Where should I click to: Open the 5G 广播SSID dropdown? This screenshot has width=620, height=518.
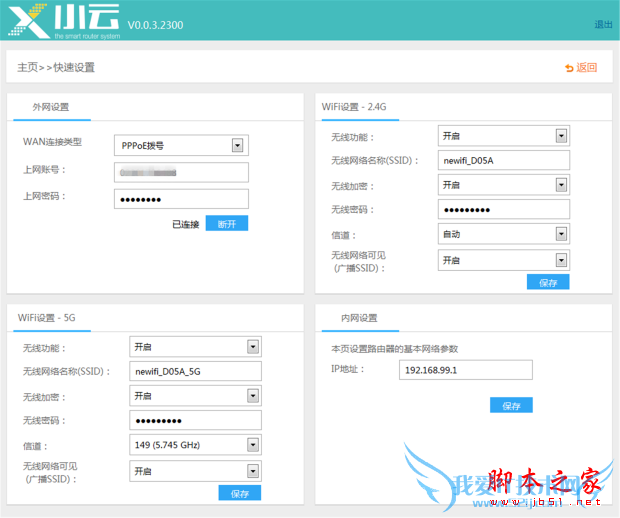(x=195, y=471)
